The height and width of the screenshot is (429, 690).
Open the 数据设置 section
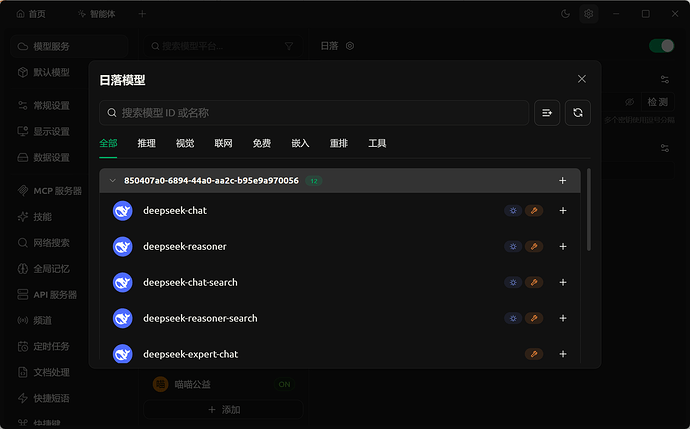pos(44,158)
